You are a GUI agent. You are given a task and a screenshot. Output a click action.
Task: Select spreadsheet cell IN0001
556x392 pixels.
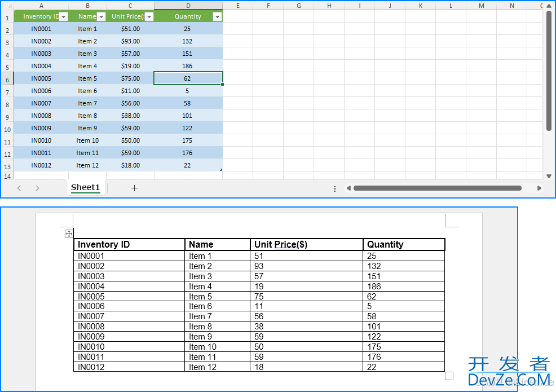point(41,29)
